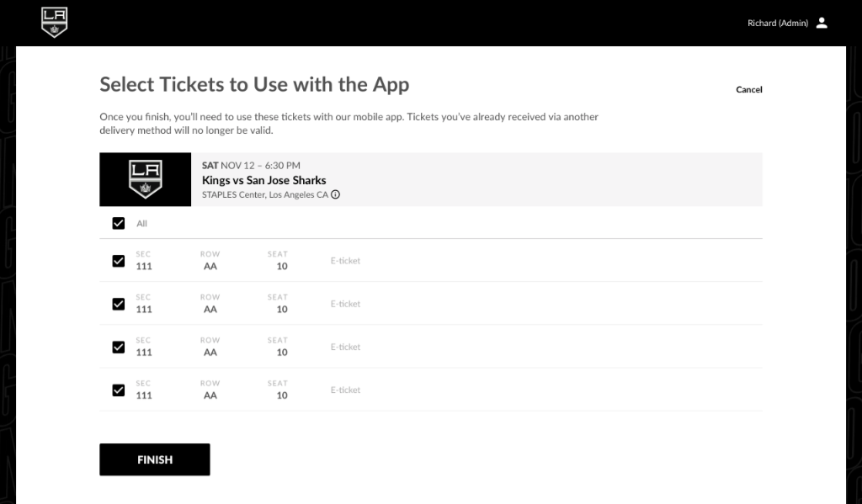Click the SAT NOV 12 date text
This screenshot has height=504, width=862.
(x=251, y=166)
